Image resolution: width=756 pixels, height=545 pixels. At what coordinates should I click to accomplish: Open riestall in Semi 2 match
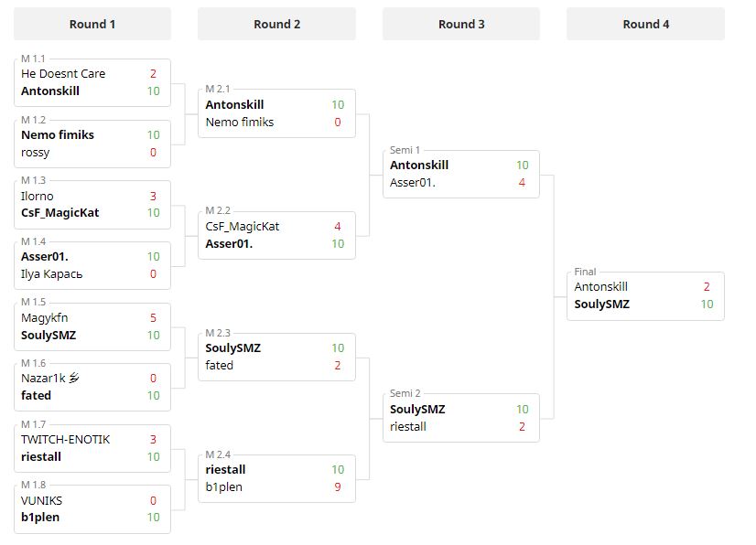tap(408, 426)
